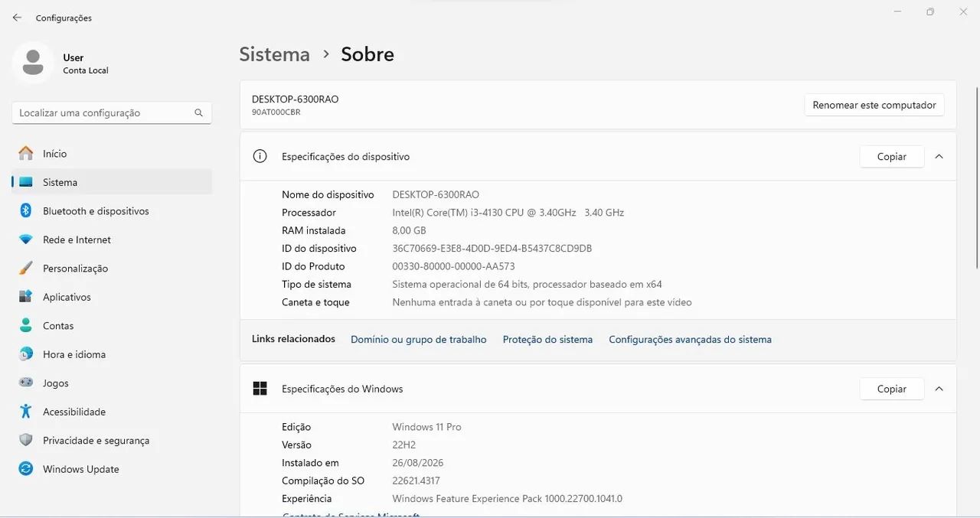Click Conta Local text under User
980x518 pixels.
[x=86, y=70]
